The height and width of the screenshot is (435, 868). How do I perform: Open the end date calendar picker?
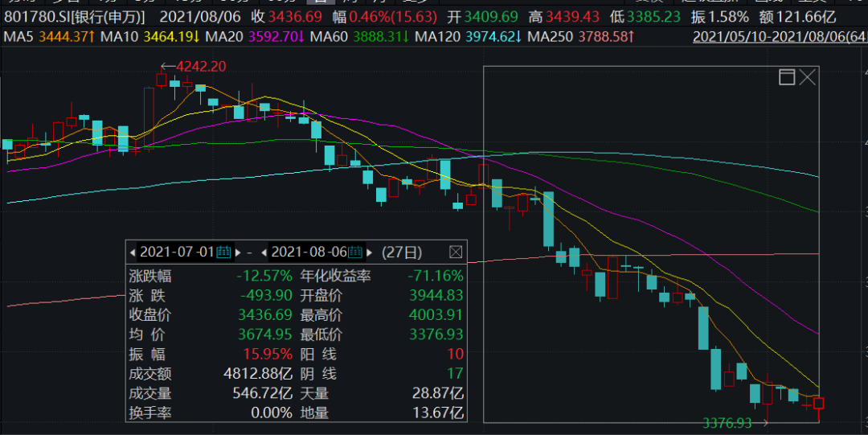click(355, 252)
